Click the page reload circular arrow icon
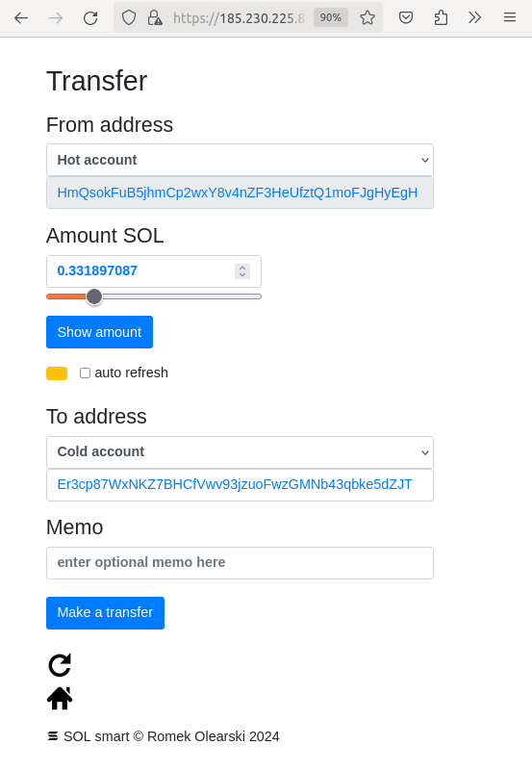The width and height of the screenshot is (532, 771). tap(60, 665)
